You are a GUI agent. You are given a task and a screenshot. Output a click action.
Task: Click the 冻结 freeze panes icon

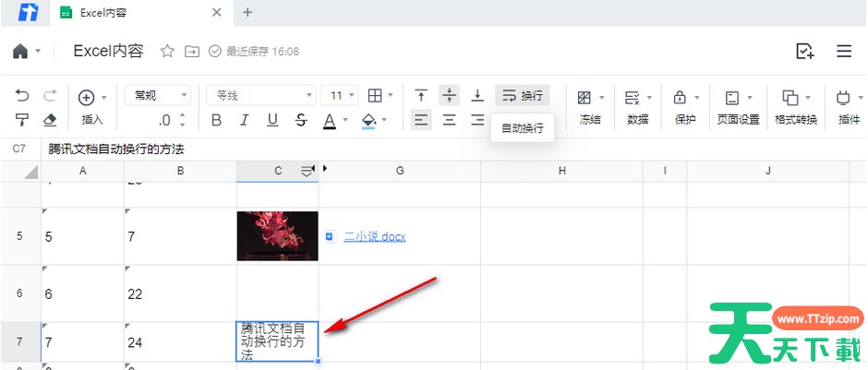click(x=584, y=98)
